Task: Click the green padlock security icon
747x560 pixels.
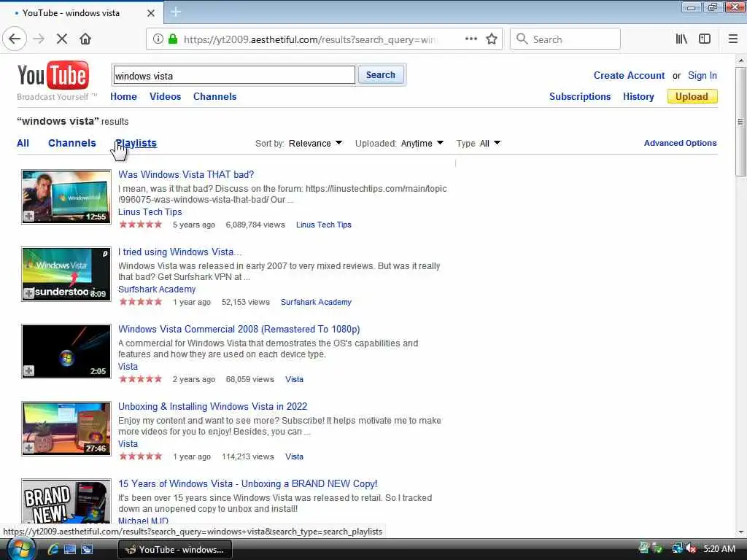Action: [x=173, y=39]
